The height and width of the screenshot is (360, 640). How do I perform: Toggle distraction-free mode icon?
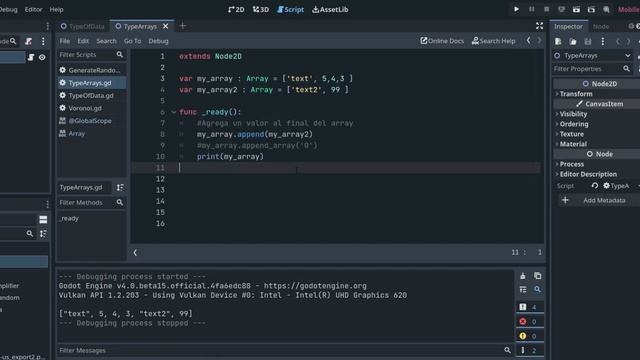tap(539, 26)
